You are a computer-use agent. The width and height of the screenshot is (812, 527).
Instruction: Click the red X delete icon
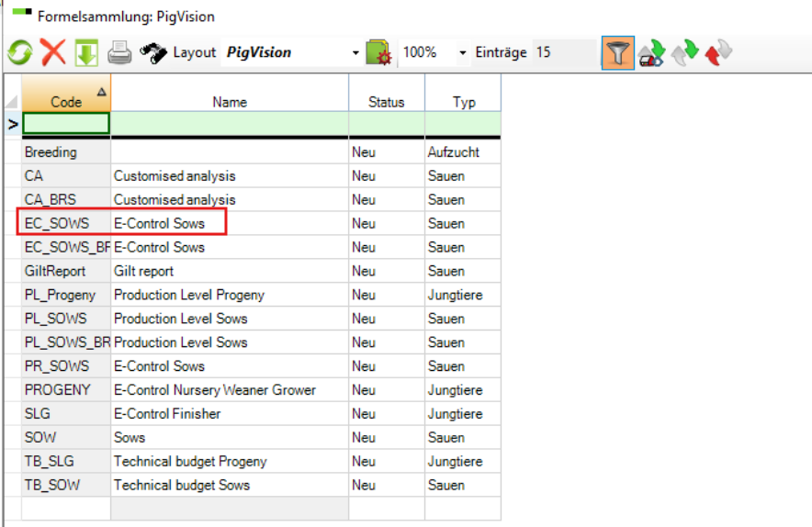click(53, 52)
